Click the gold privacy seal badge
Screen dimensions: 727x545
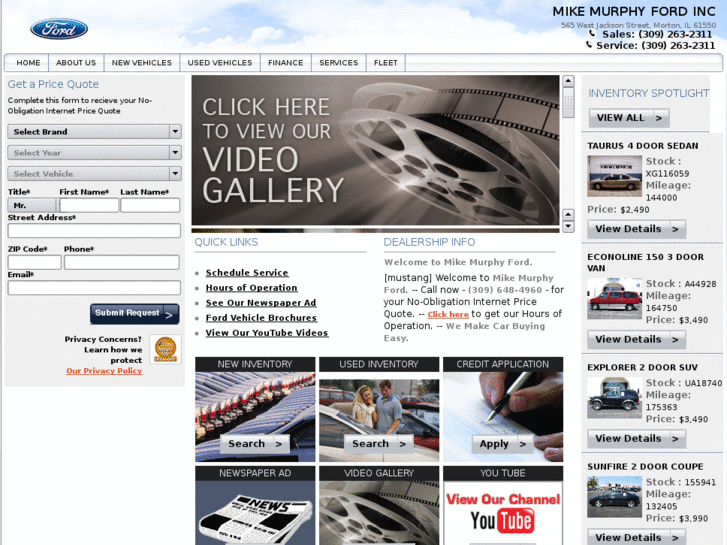166,349
